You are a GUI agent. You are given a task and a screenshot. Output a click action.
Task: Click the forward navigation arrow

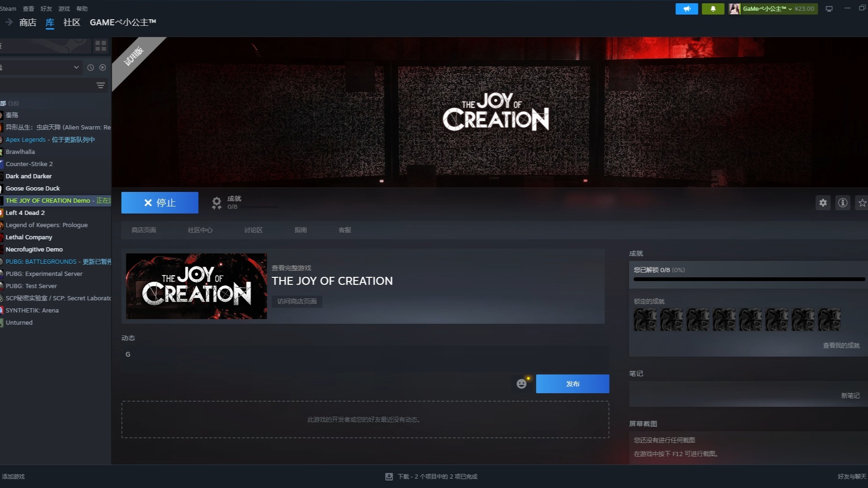coord(9,22)
